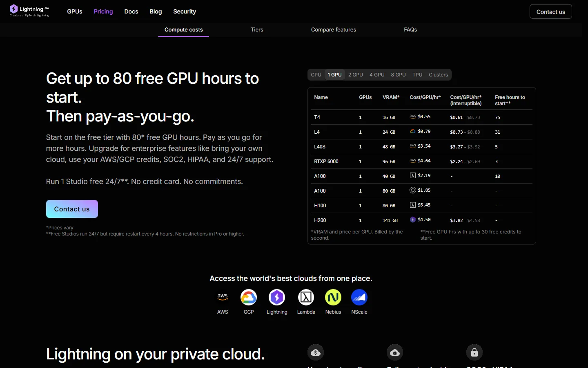Select the 4 GPU pricing tab

click(x=377, y=75)
